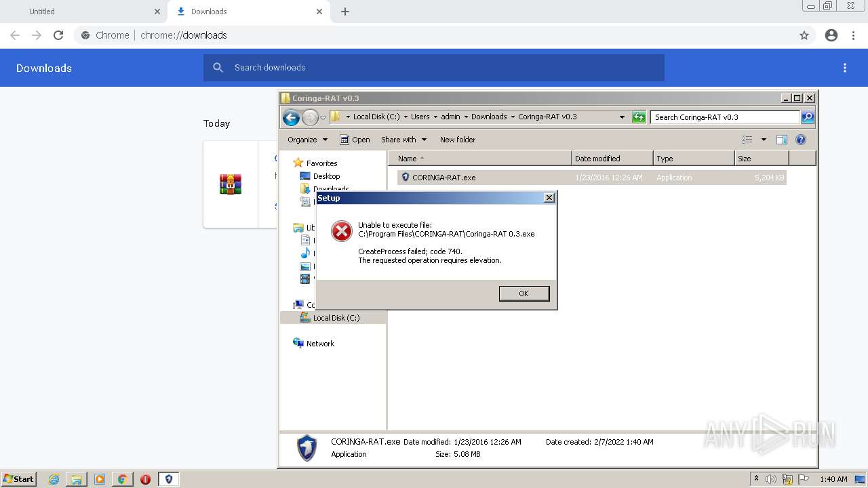The width and height of the screenshot is (868, 488).
Task: Expand the arrow before Downloads breadcrumb
Action: (466, 117)
